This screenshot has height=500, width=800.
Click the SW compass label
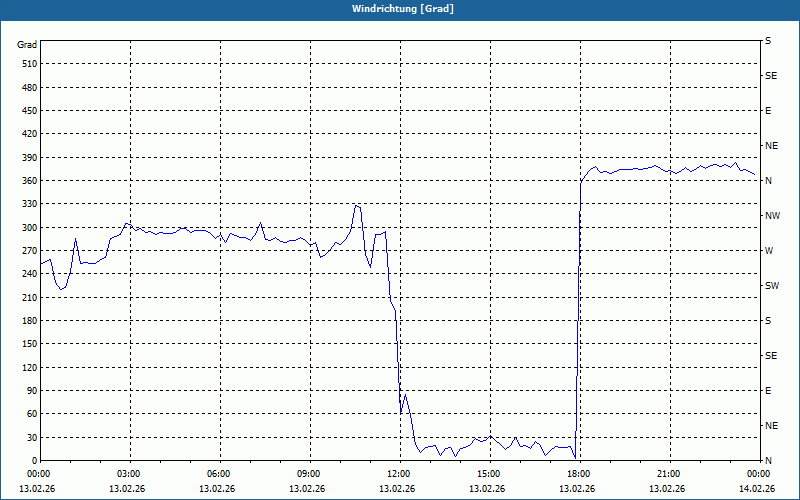772,286
